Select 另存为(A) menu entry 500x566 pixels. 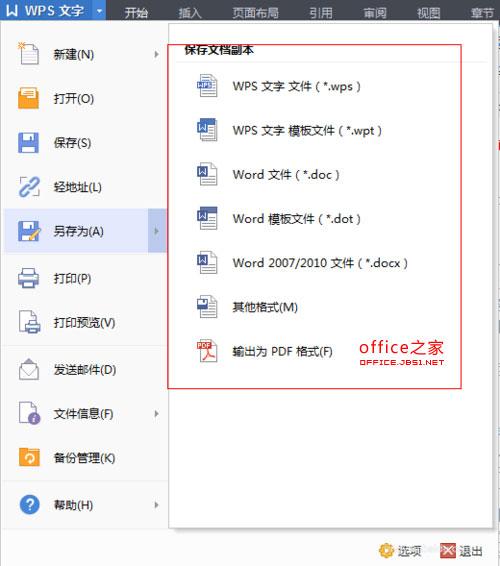85,231
